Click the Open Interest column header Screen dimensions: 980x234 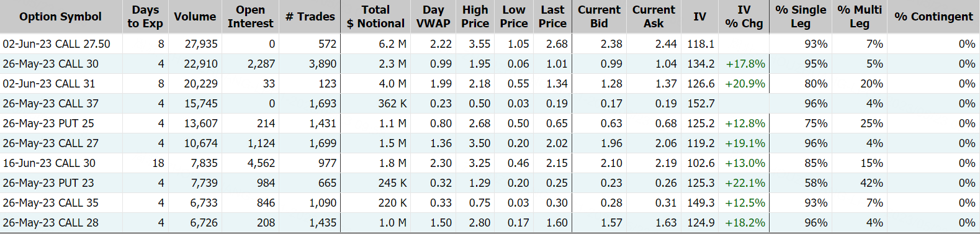250,17
